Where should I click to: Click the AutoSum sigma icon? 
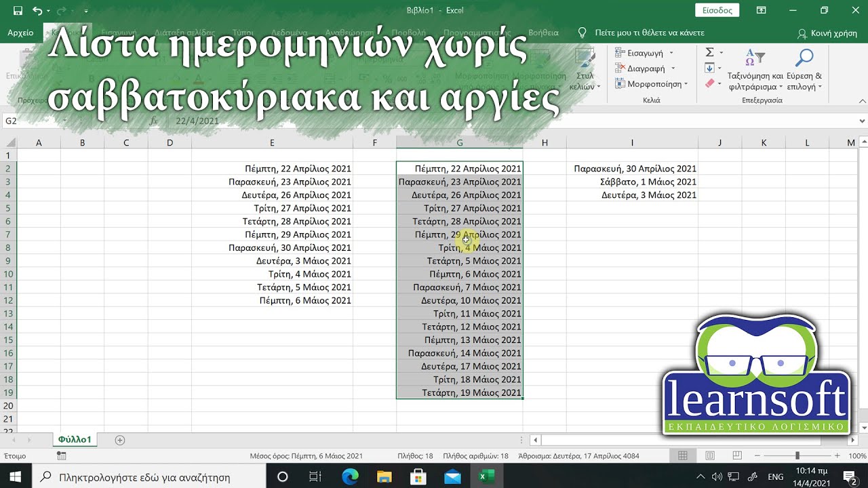click(709, 52)
